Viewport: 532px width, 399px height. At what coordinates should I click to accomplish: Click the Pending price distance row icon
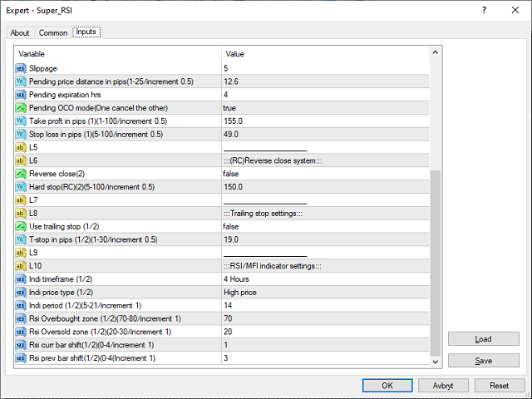(x=21, y=81)
